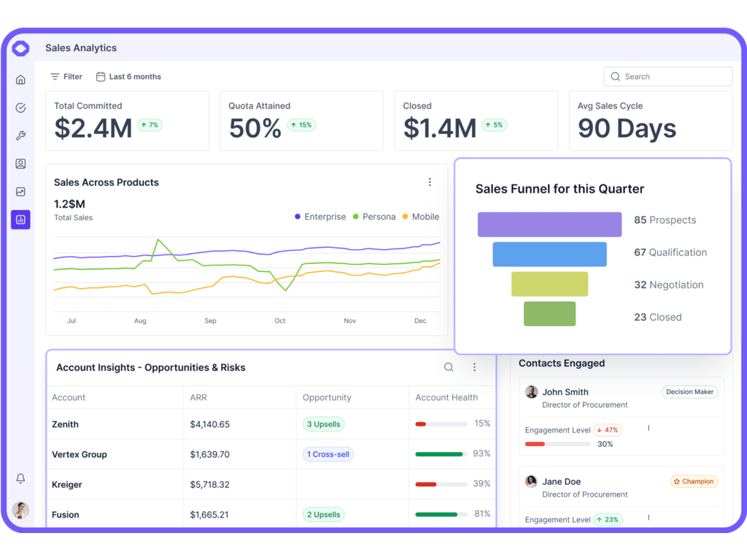Screen dimensions: 747x560
Task: Open the checkmark tasks icon in sidebar
Action: 20,108
